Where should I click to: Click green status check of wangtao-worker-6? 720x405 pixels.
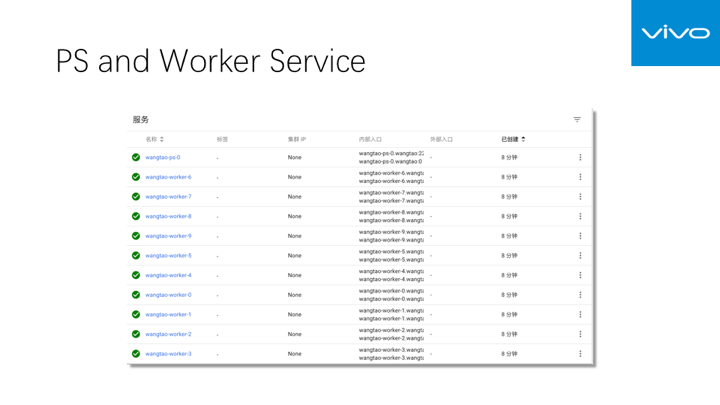pyautogui.click(x=136, y=177)
